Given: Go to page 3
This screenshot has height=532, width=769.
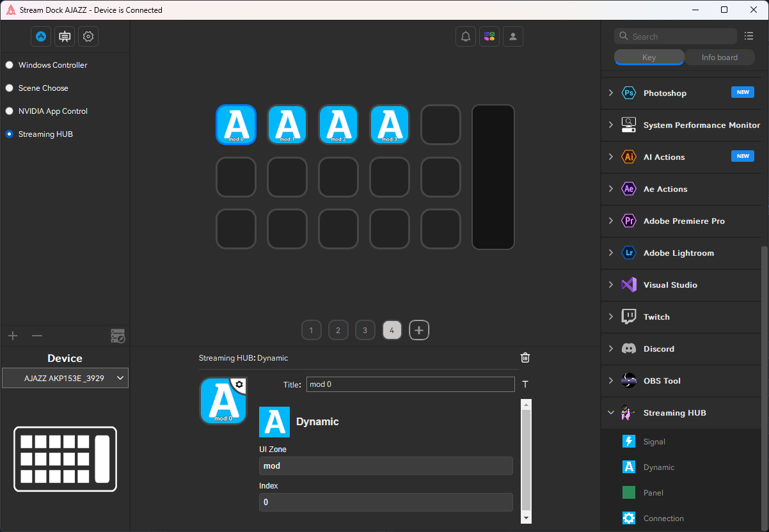Looking at the screenshot, I should [x=365, y=330].
